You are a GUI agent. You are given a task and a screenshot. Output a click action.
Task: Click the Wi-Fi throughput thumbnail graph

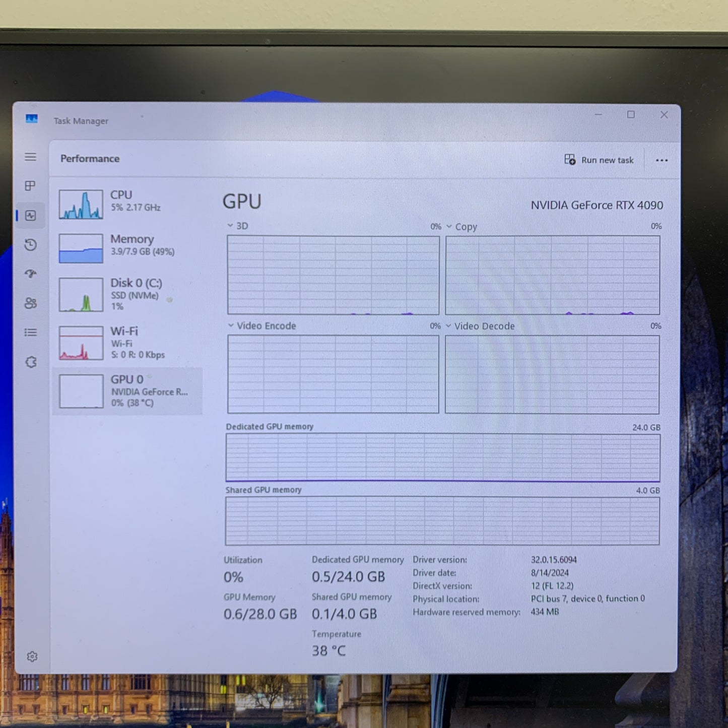pos(81,343)
